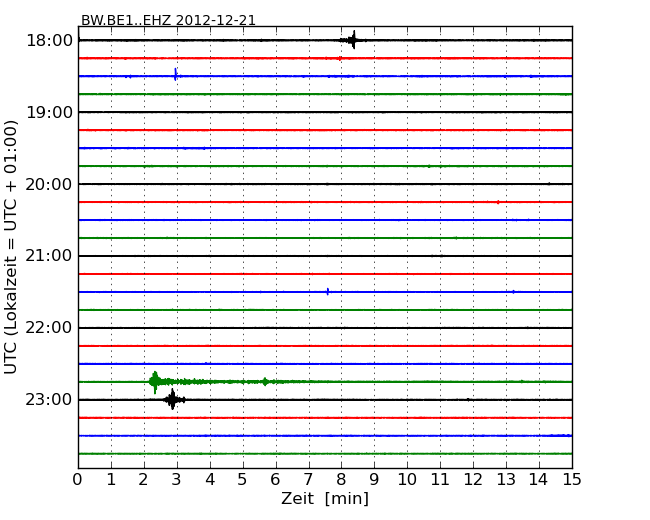Click the 20:00 time label
This screenshot has height=520, width=650.
point(49,184)
